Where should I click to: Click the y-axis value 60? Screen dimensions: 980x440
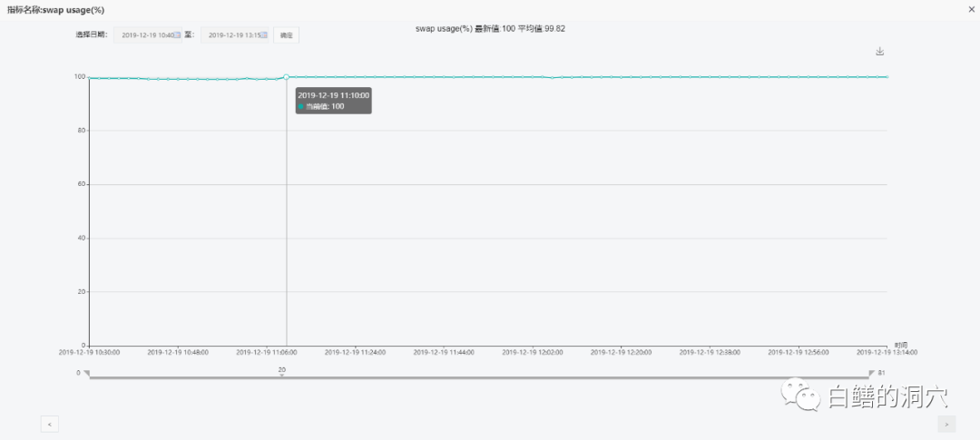click(81, 184)
